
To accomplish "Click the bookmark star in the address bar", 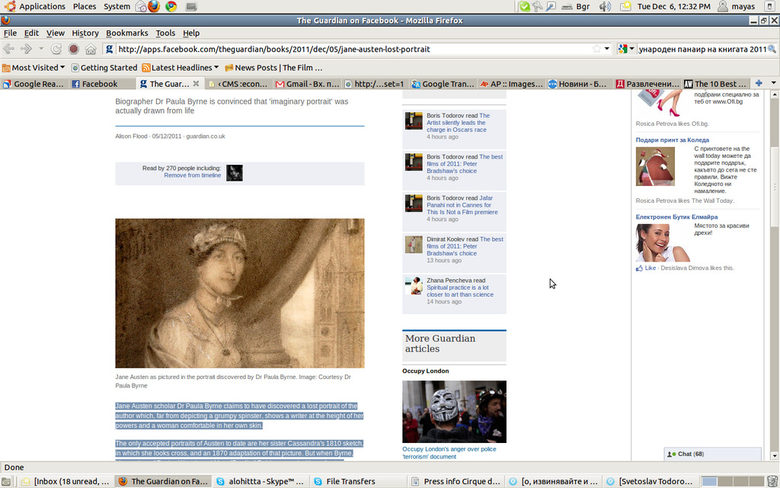I will (x=596, y=49).
